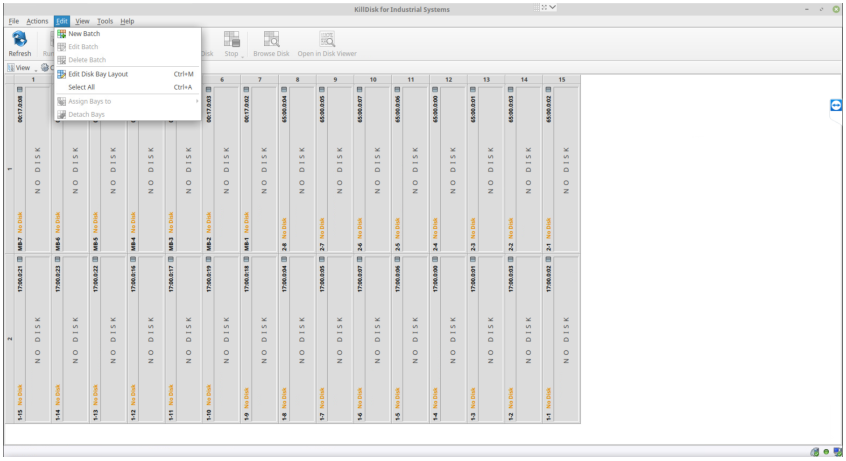The width and height of the screenshot is (846, 461).
Task: Click the small indicator icon atop bay 1-1
Action: coord(549,260)
